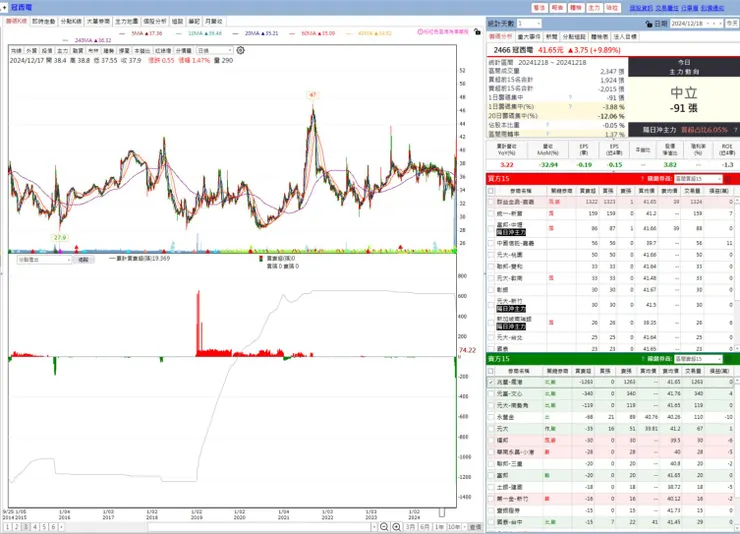Switch to the 分點K線 tab
This screenshot has height=534, width=740.
tap(71, 22)
